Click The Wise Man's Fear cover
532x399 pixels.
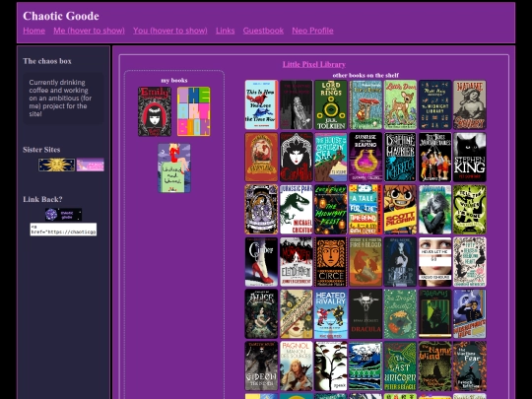point(470,366)
